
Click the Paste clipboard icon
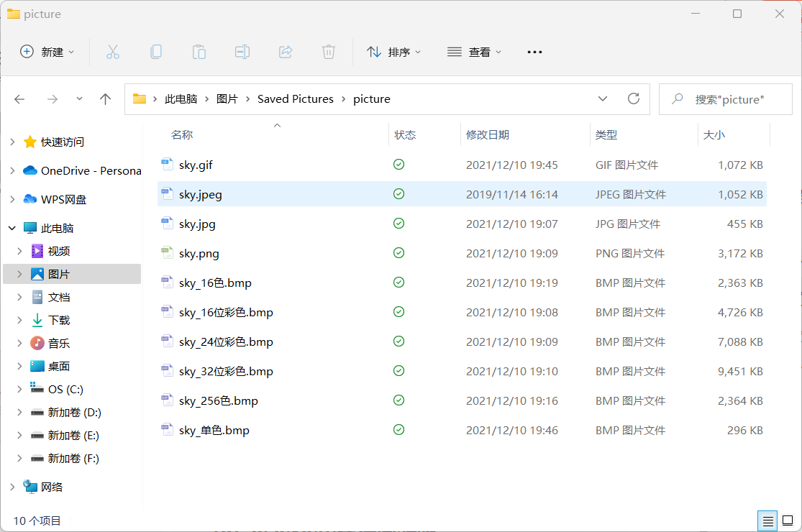[199, 52]
